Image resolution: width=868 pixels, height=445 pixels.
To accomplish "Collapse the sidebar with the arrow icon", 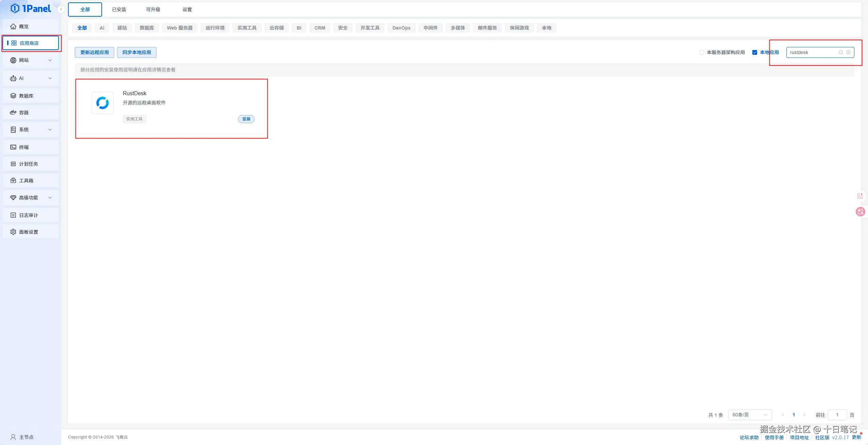I will (x=61, y=9).
